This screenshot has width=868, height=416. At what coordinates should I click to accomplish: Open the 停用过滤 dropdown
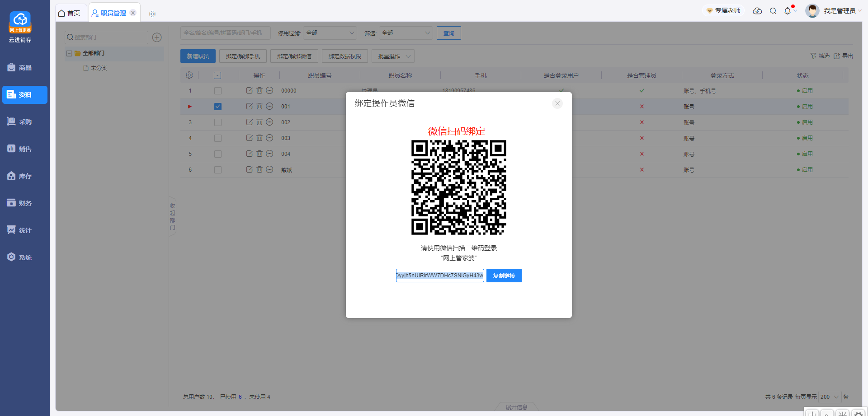pyautogui.click(x=330, y=33)
